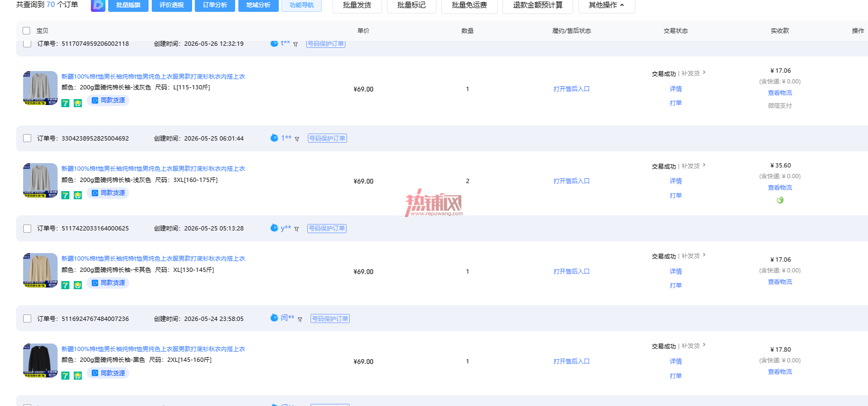
Task: Click the filter funnel icon beside buyer y**
Action: pos(297,229)
